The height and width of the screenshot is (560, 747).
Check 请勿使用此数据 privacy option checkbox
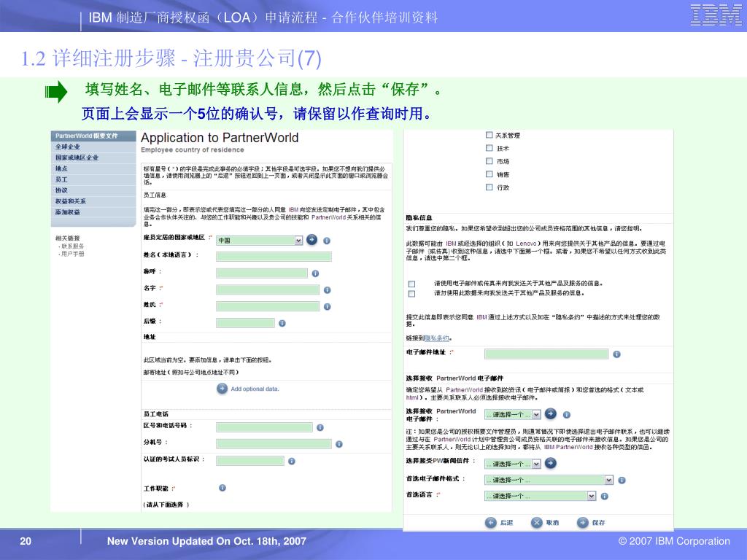click(x=411, y=294)
